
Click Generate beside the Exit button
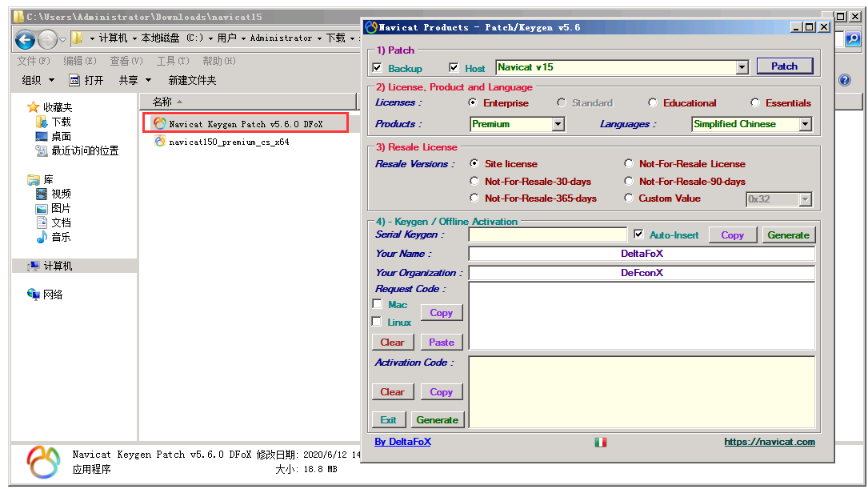[x=437, y=420]
